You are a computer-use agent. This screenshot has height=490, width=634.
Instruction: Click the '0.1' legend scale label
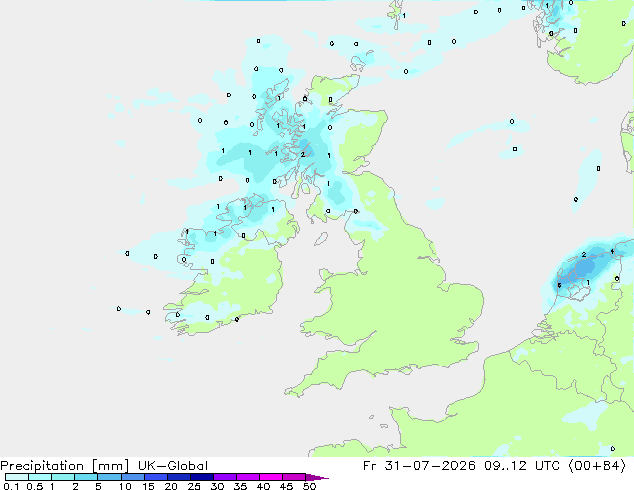point(11,486)
